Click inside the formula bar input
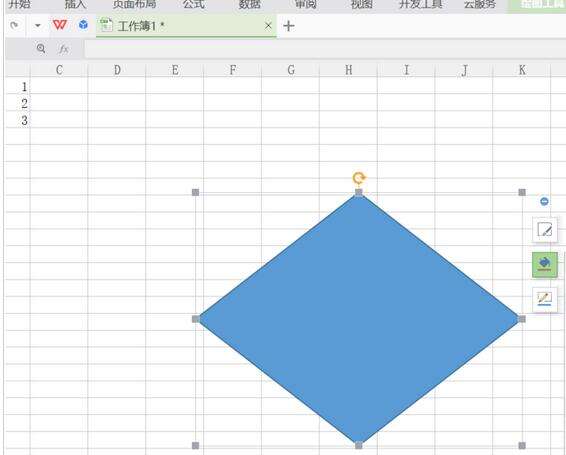This screenshot has height=455, width=566. [325, 49]
